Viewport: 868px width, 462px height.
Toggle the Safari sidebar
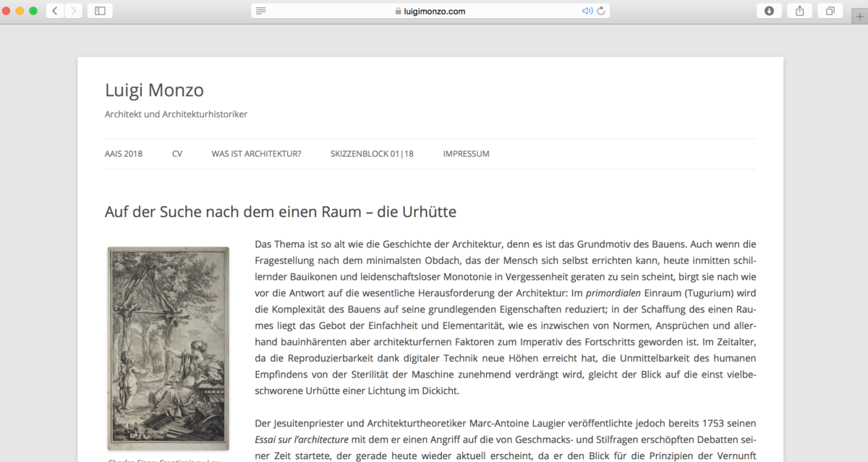pos(100,11)
